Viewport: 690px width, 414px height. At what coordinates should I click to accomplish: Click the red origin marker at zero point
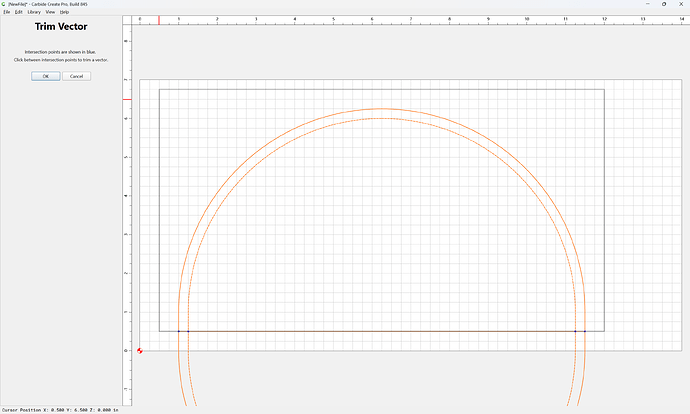(139, 351)
